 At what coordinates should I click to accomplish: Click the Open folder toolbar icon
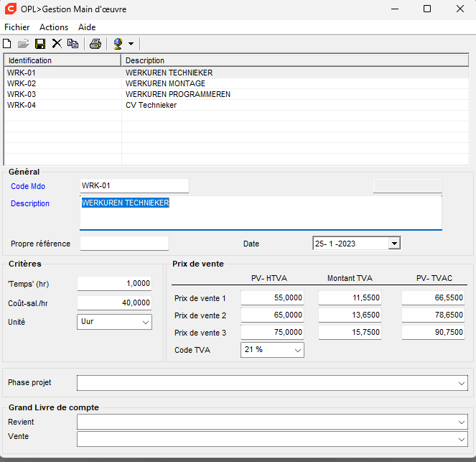(24, 44)
